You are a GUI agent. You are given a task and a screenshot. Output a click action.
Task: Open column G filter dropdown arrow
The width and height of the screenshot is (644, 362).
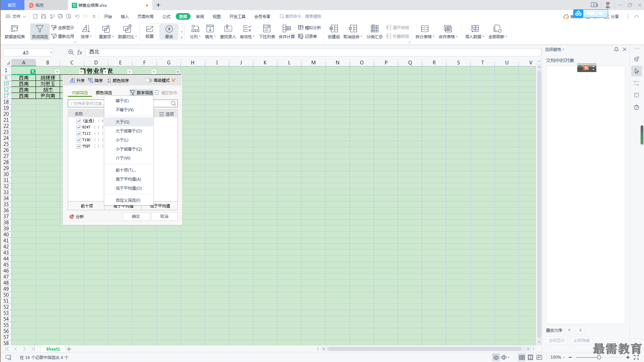tap(178, 72)
